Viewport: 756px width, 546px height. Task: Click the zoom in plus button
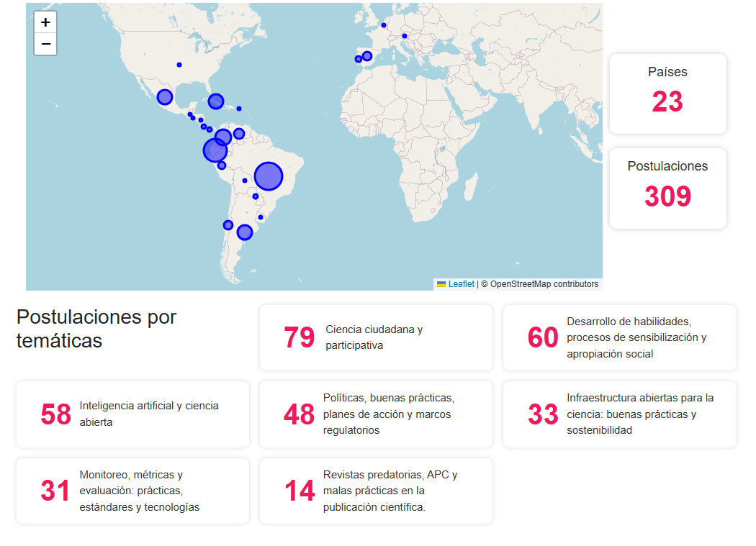click(x=45, y=22)
